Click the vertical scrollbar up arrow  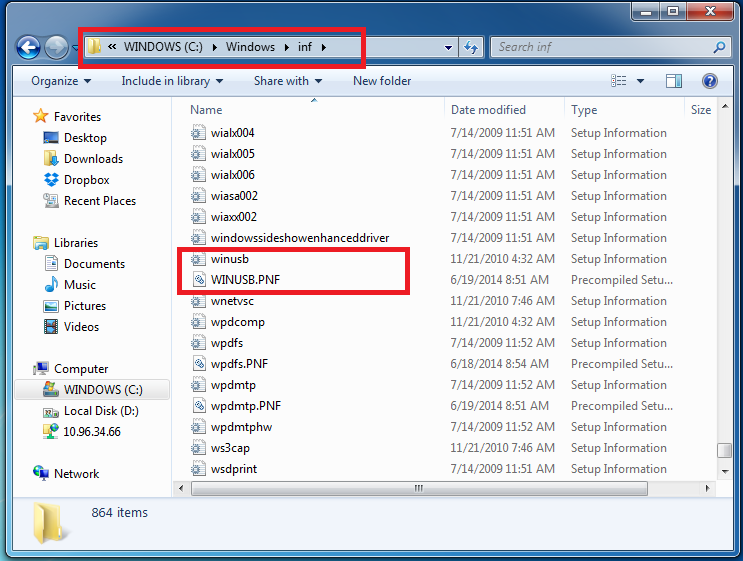(725, 107)
